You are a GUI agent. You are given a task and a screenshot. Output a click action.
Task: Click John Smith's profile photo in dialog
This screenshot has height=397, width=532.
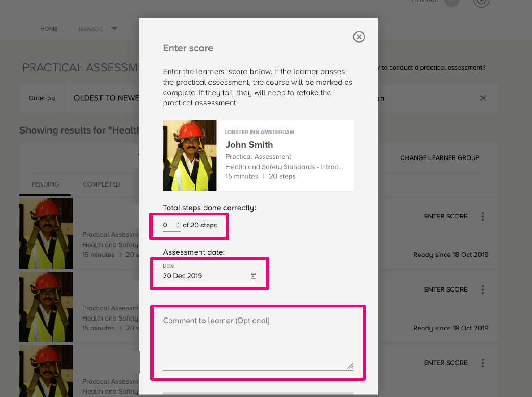pyautogui.click(x=190, y=155)
